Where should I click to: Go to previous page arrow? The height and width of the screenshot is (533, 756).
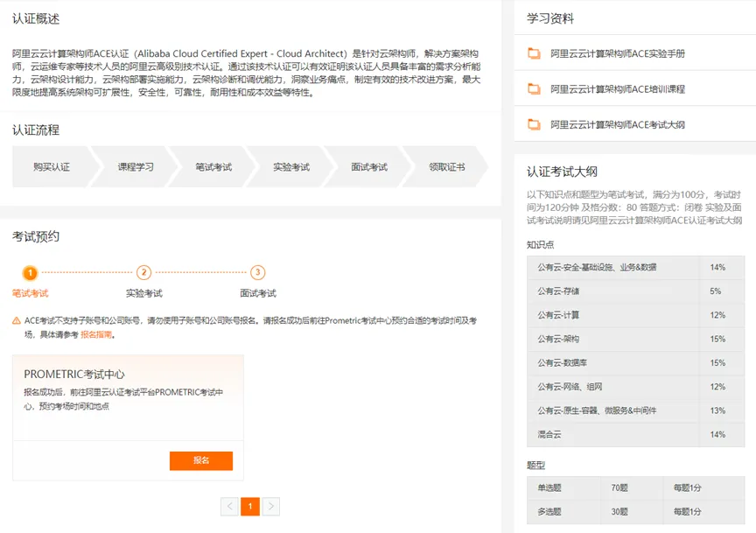[229, 507]
